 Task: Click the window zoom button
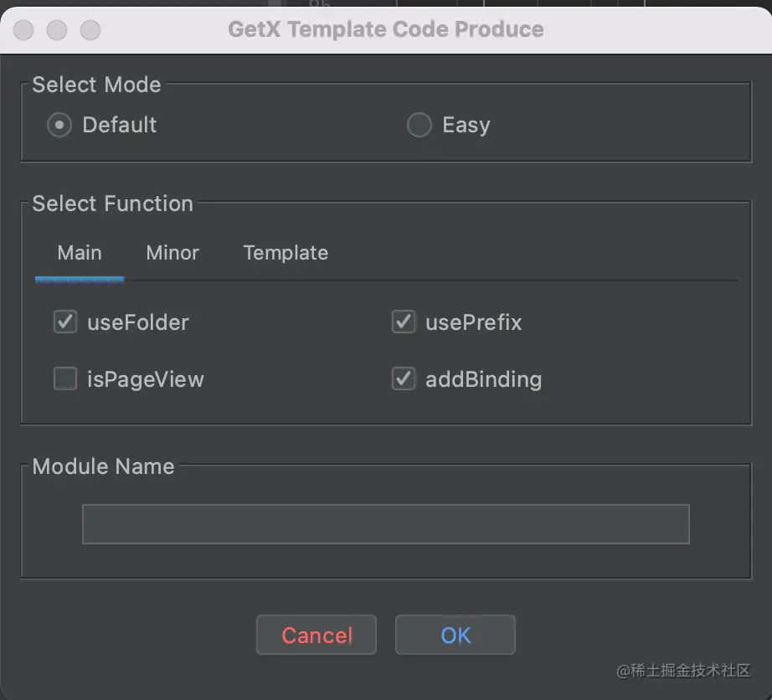[90, 31]
